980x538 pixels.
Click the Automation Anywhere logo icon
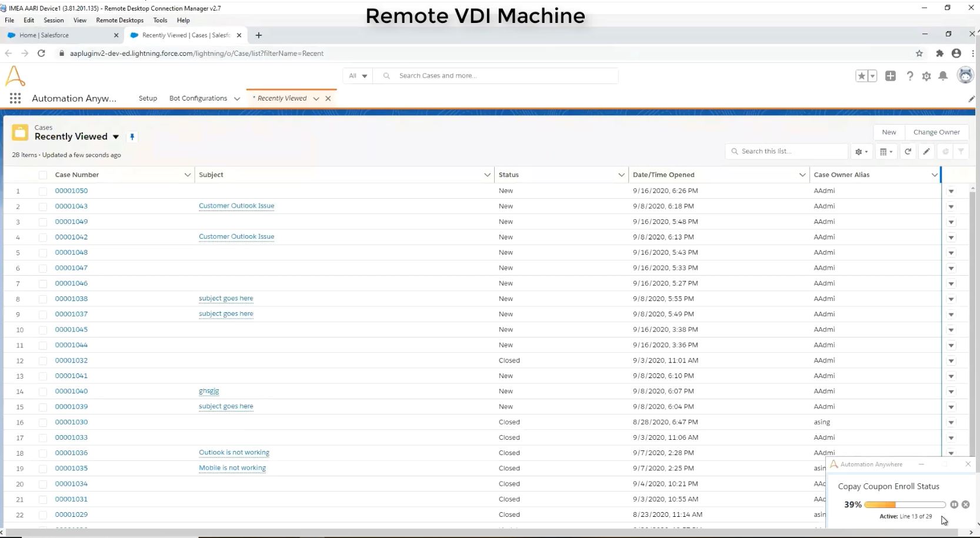pos(15,76)
